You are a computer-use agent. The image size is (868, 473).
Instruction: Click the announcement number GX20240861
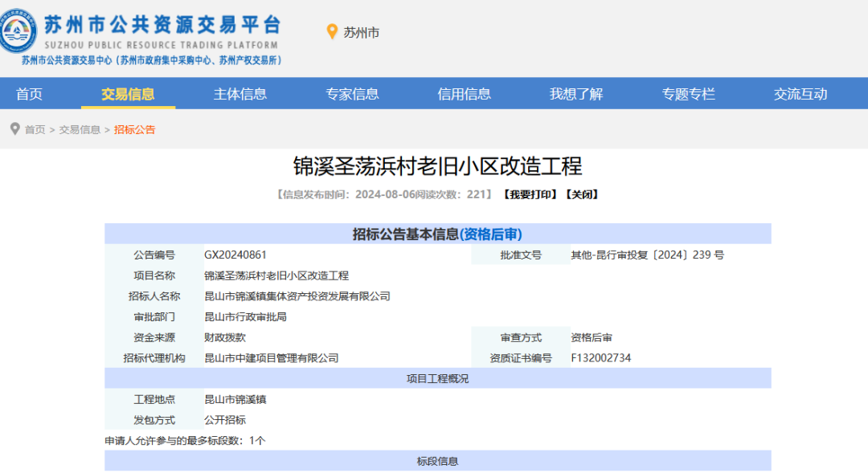click(235, 255)
